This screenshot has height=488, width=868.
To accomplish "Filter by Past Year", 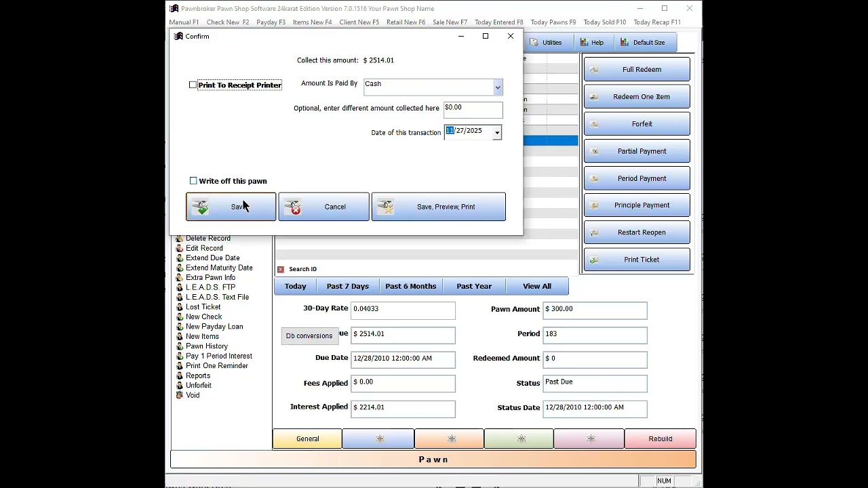I will click(474, 286).
